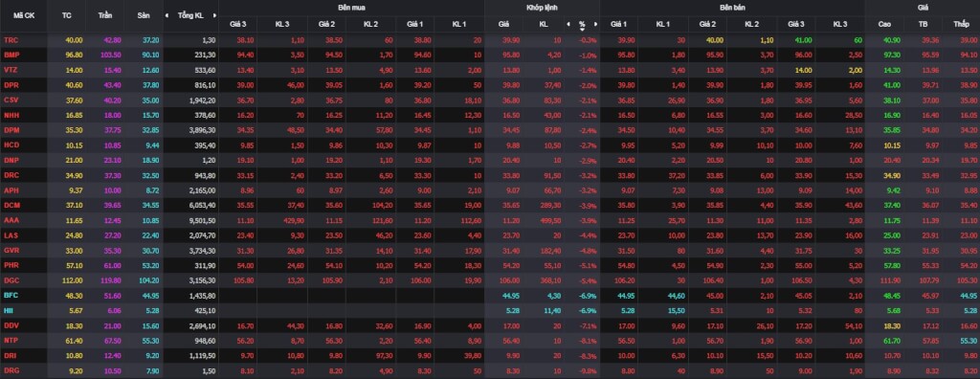The width and height of the screenshot is (980, 379).
Task: Select the Bên mua group header
Action: click(x=351, y=7)
